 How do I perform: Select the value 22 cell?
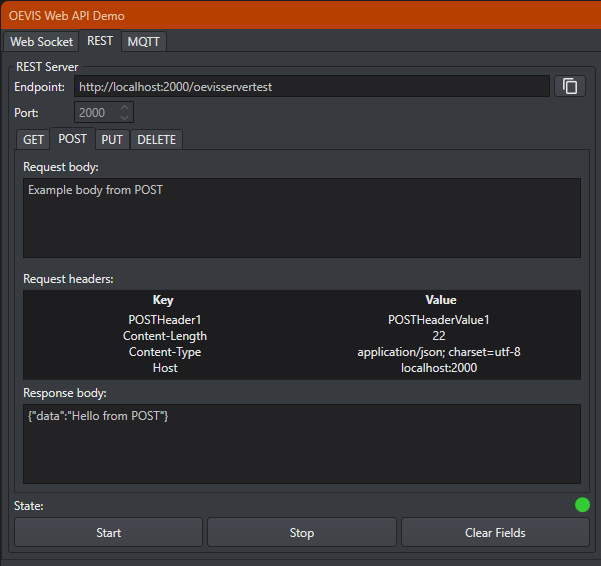click(x=439, y=336)
